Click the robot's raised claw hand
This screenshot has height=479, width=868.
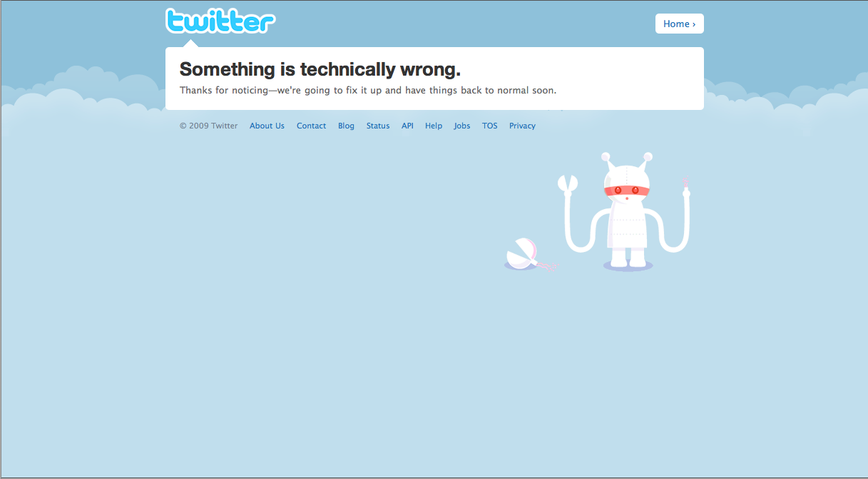click(568, 185)
